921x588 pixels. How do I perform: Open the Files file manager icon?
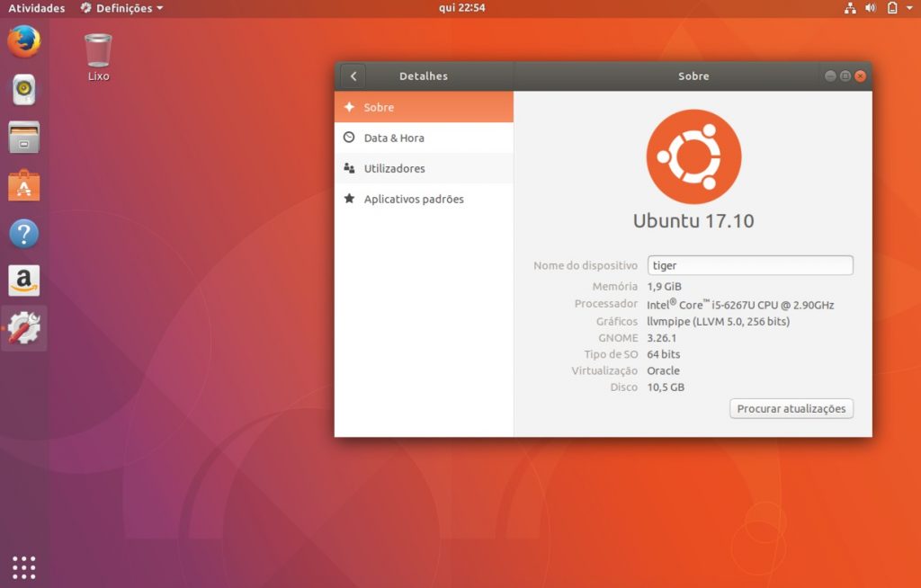(23, 136)
